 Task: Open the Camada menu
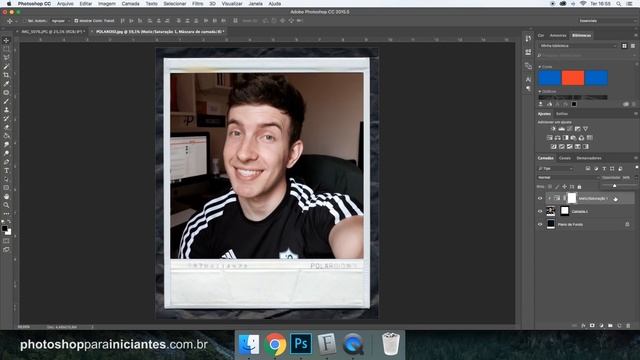click(x=131, y=4)
